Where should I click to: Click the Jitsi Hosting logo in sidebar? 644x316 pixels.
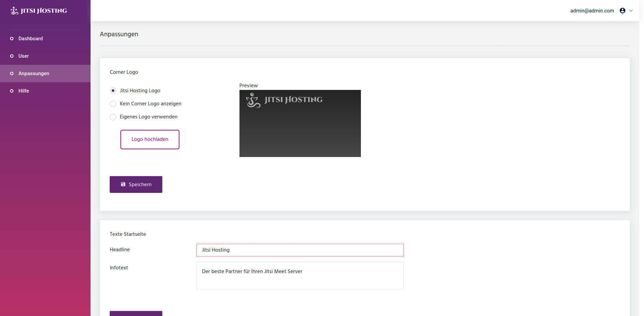coord(39,10)
